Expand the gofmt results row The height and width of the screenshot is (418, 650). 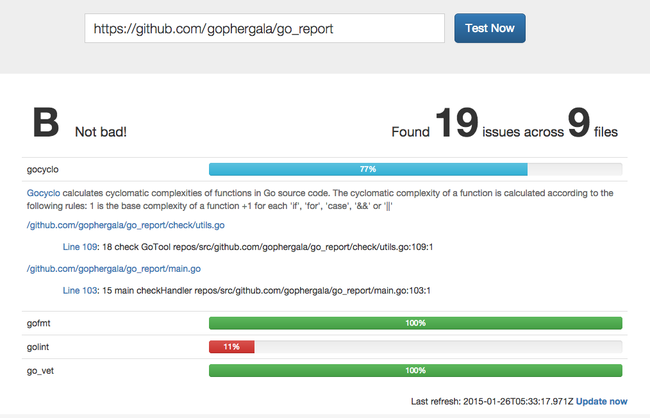pyautogui.click(x=42, y=323)
